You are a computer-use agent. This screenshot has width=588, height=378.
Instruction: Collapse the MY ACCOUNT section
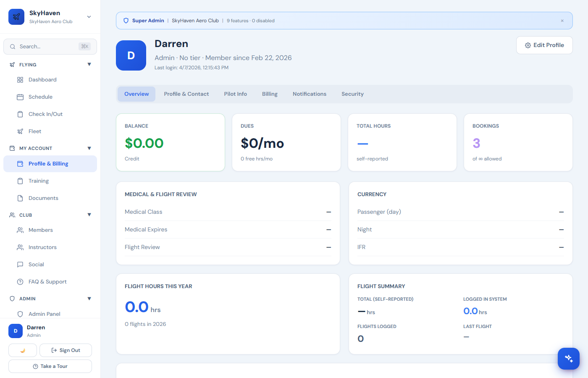(89, 148)
